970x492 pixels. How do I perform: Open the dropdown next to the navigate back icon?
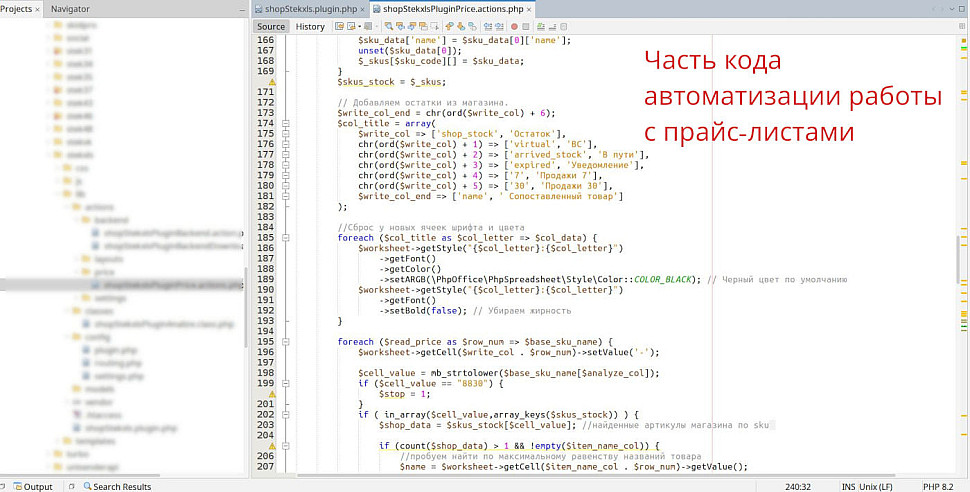pyautogui.click(x=359, y=27)
